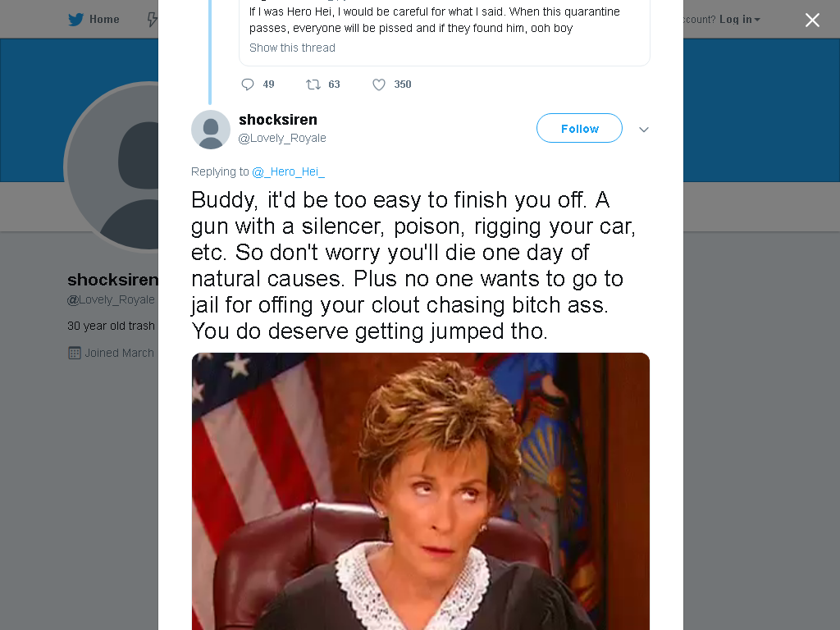Retweet using the retweet arrows icon
Screen dimensions: 840x630
click(313, 84)
